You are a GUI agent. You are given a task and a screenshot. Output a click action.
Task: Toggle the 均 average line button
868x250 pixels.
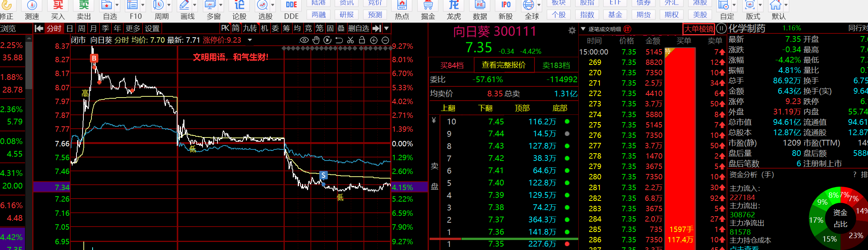pos(297,28)
